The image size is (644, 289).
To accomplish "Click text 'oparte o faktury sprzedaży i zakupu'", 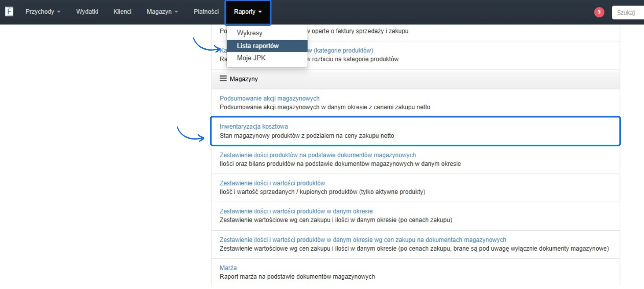I will pyautogui.click(x=360, y=31).
